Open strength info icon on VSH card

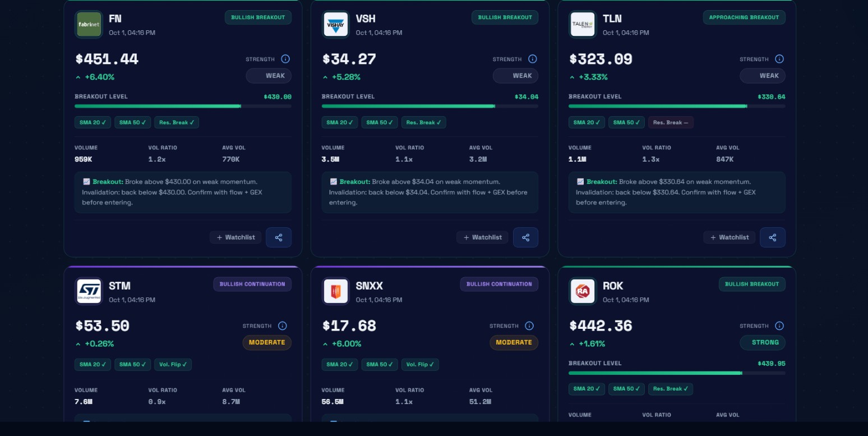click(533, 59)
